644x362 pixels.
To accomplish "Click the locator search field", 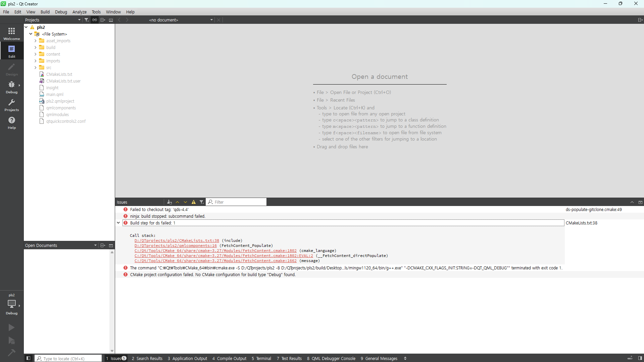I will coord(68,358).
